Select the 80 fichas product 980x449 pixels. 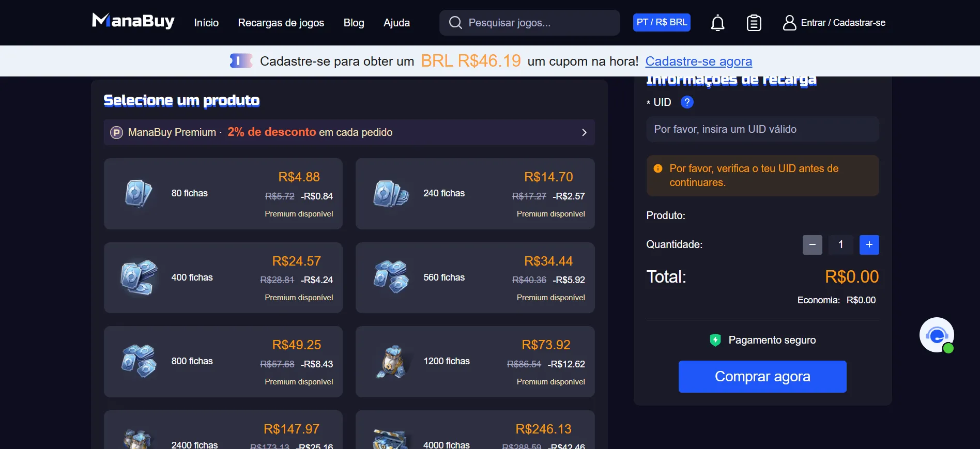tap(223, 194)
